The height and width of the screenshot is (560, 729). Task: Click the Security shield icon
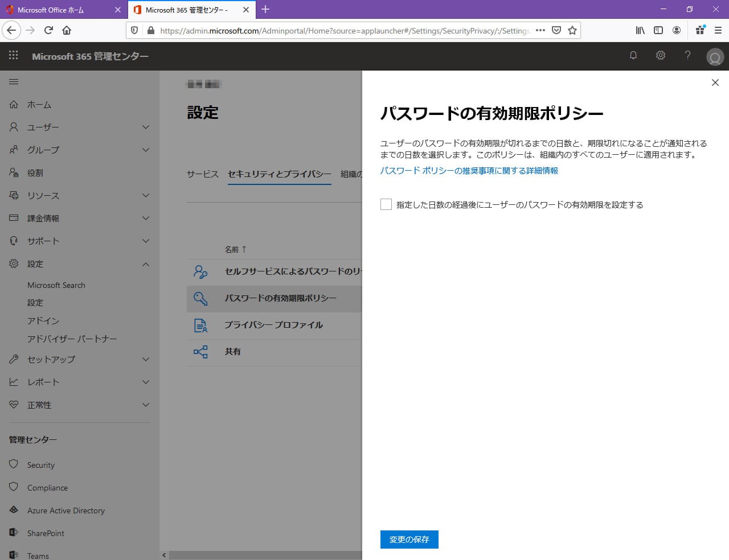click(14, 464)
